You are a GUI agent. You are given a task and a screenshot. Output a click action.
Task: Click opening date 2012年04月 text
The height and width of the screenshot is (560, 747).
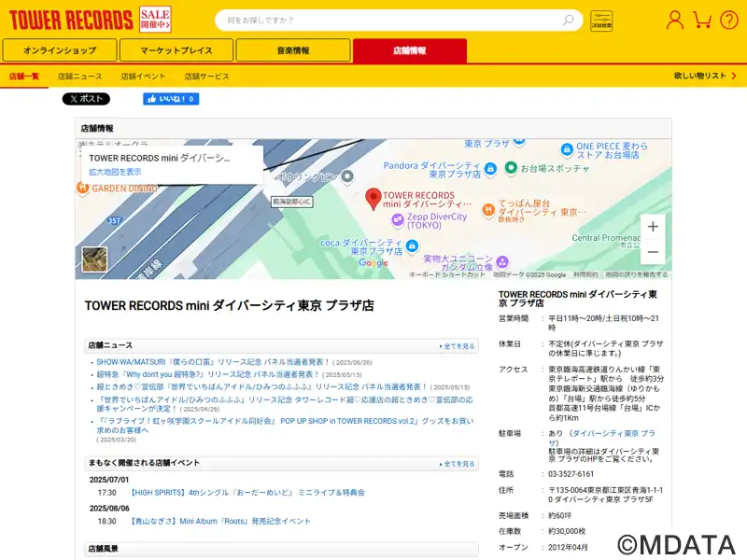568,547
